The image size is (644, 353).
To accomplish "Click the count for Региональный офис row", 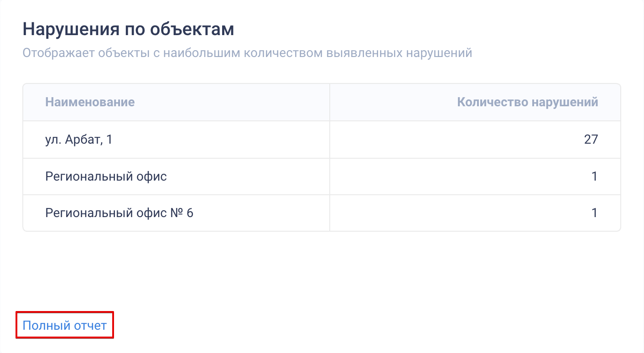I will pyautogui.click(x=594, y=176).
